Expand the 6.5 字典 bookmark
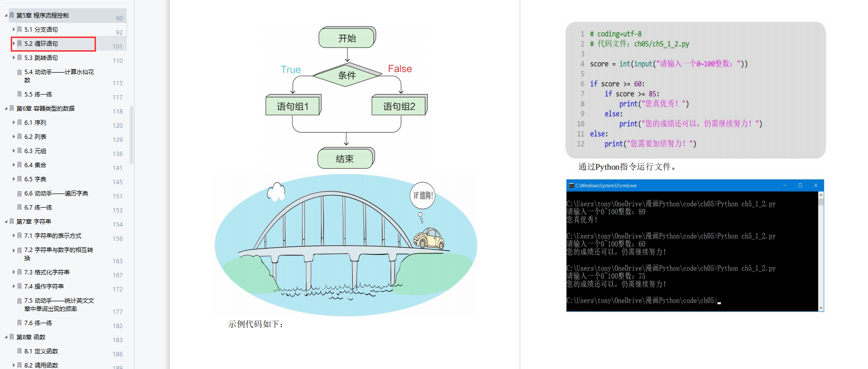868x369 pixels. point(14,179)
